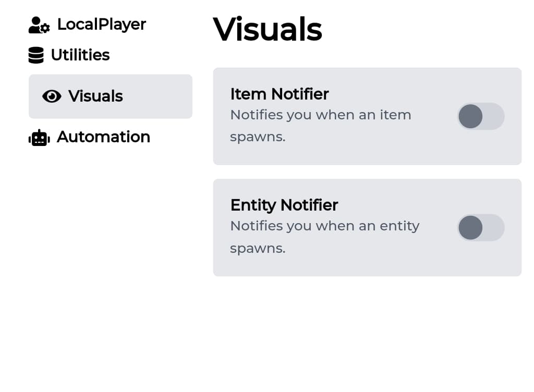Enable the Item Notifier toggle
The width and height of the screenshot is (534, 392).
click(480, 116)
